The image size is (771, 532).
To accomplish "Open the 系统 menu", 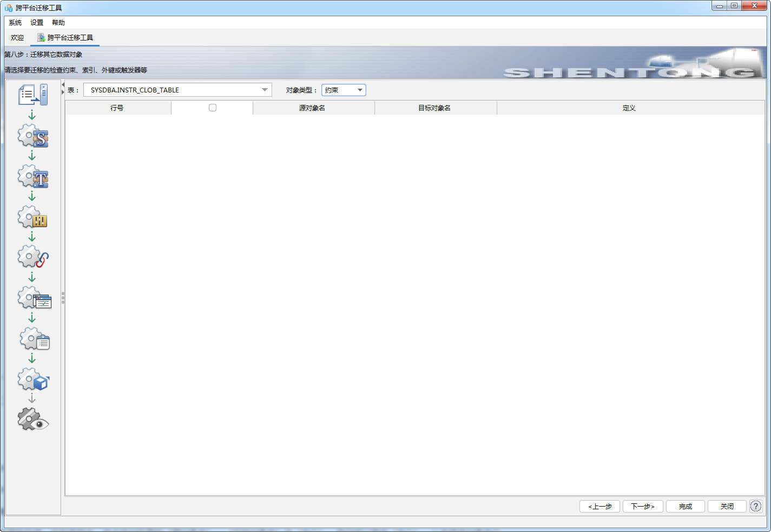I will click(15, 23).
